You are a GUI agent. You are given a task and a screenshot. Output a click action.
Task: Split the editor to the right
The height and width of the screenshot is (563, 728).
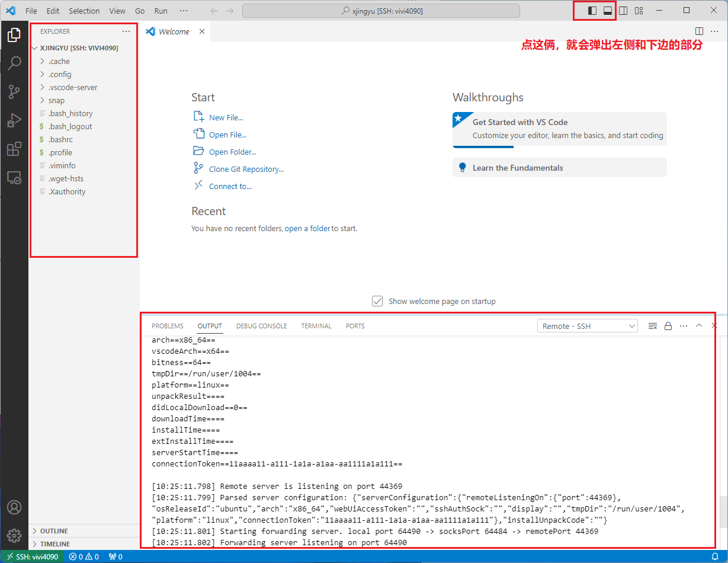(699, 31)
